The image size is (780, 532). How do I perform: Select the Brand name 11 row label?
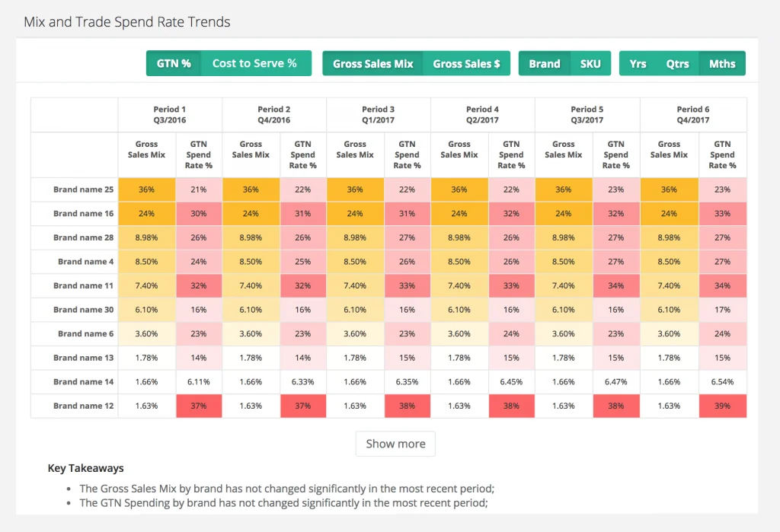tap(83, 285)
